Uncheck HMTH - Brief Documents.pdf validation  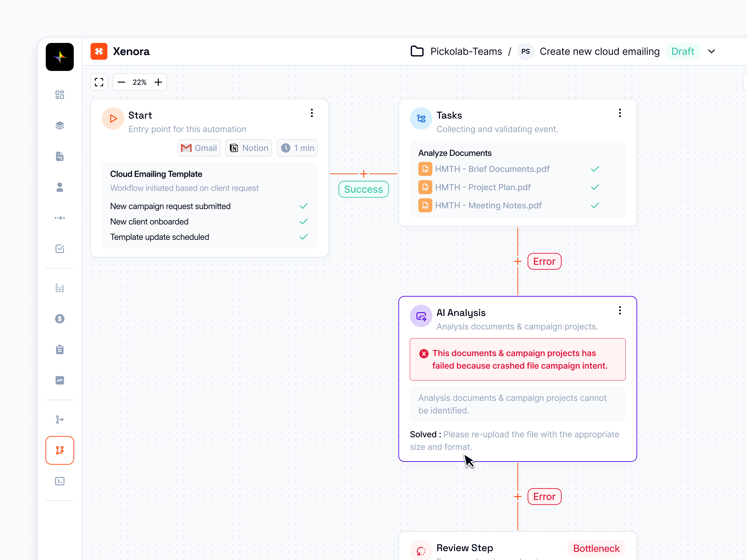pyautogui.click(x=595, y=169)
